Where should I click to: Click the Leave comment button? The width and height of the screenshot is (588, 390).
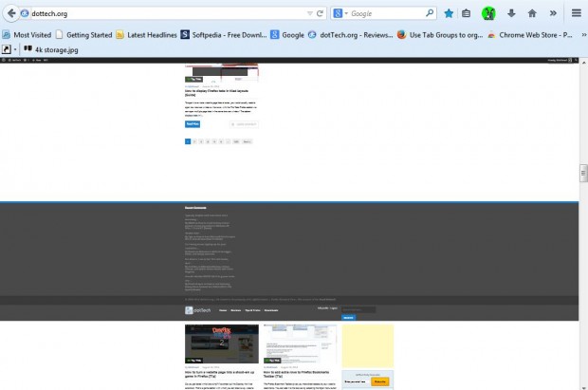tap(244, 124)
